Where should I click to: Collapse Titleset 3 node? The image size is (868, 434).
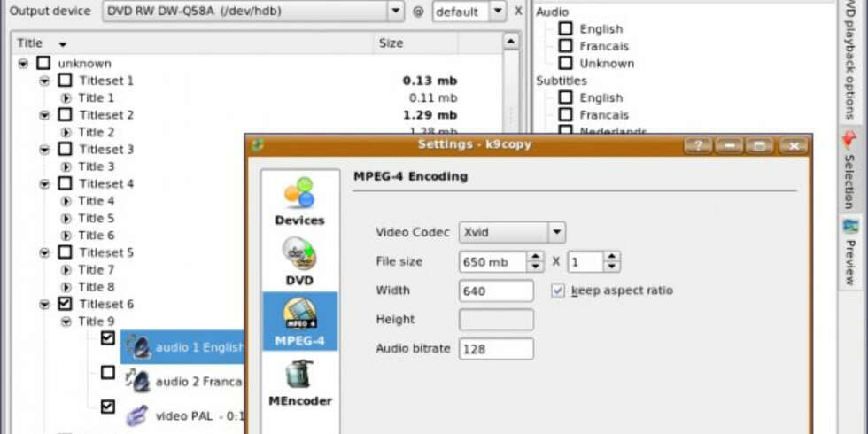point(44,150)
